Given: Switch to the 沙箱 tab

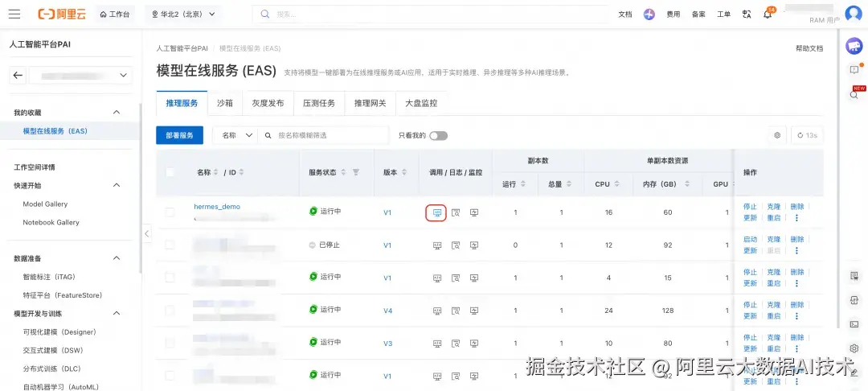Looking at the screenshot, I should pos(225,103).
